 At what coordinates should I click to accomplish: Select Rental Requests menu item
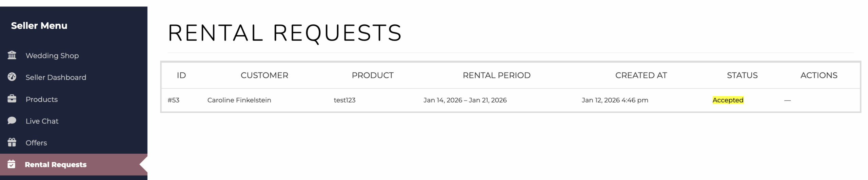pos(56,165)
